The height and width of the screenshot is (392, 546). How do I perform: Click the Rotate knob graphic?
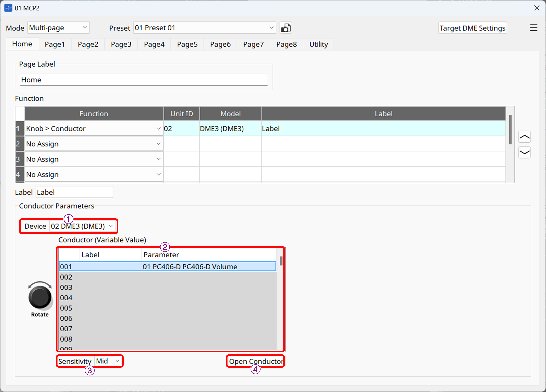tap(40, 298)
